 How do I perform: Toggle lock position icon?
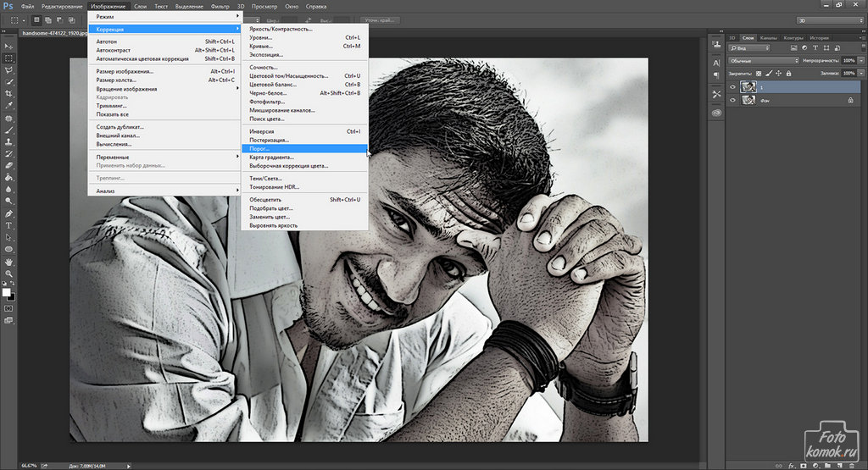[x=778, y=74]
